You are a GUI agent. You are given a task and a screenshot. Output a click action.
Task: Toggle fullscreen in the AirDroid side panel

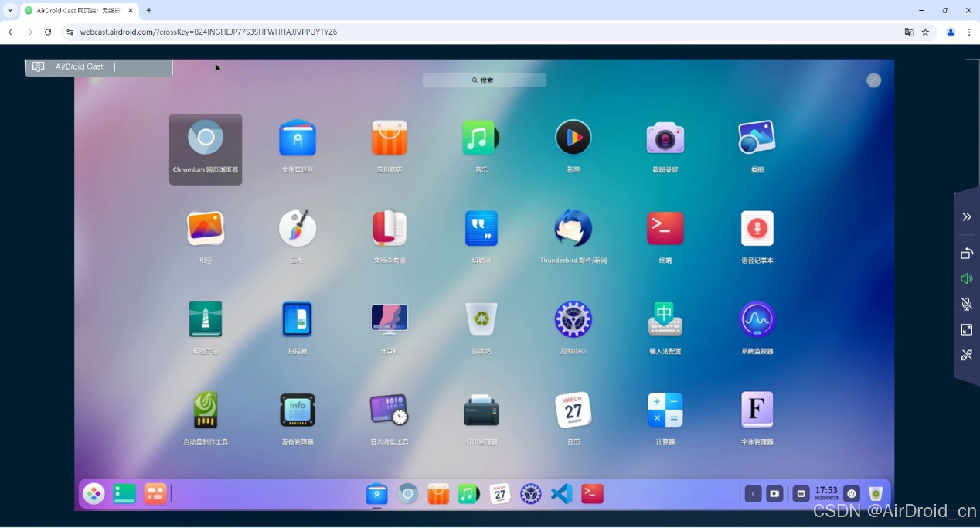pos(967,330)
